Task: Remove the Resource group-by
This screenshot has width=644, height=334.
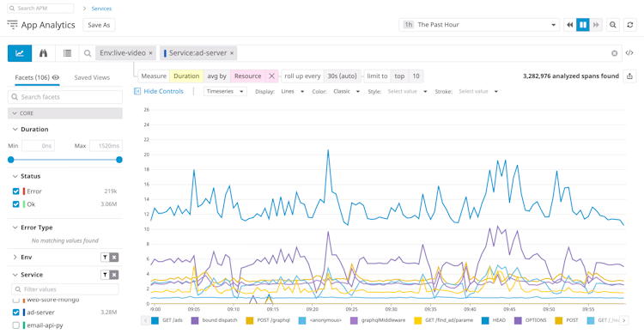Action: click(271, 76)
